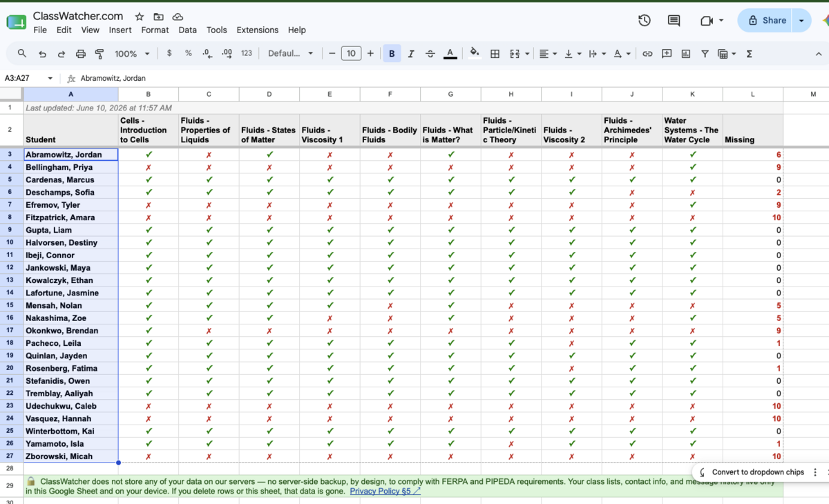Redo the last action
Image resolution: width=829 pixels, height=504 pixels.
coord(61,53)
